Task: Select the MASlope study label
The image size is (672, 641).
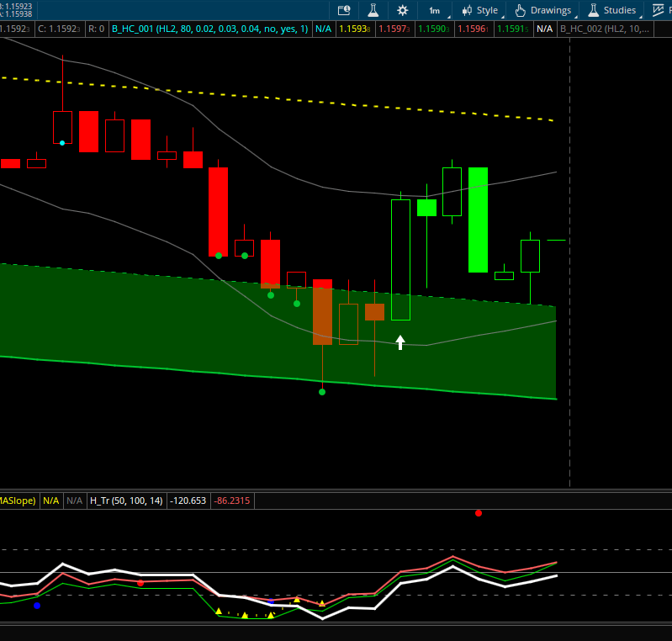Action: [18, 501]
